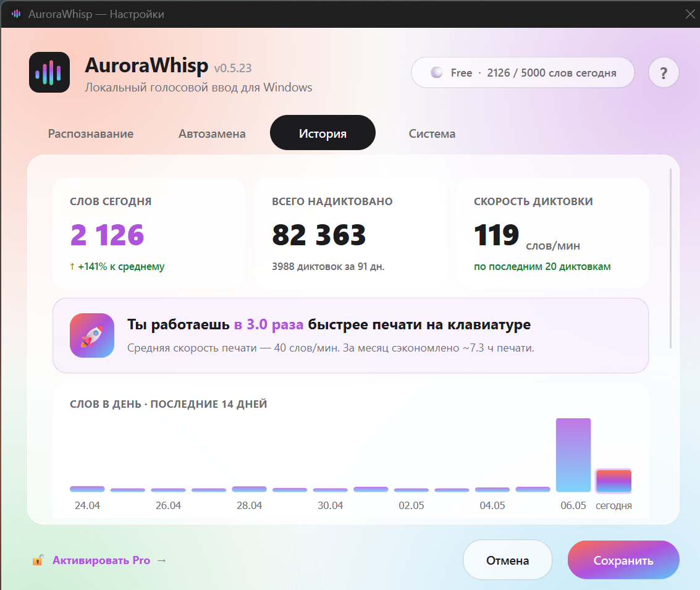700x590 pixels.
Task: Click the version label v0.5.23
Action: tap(232, 68)
